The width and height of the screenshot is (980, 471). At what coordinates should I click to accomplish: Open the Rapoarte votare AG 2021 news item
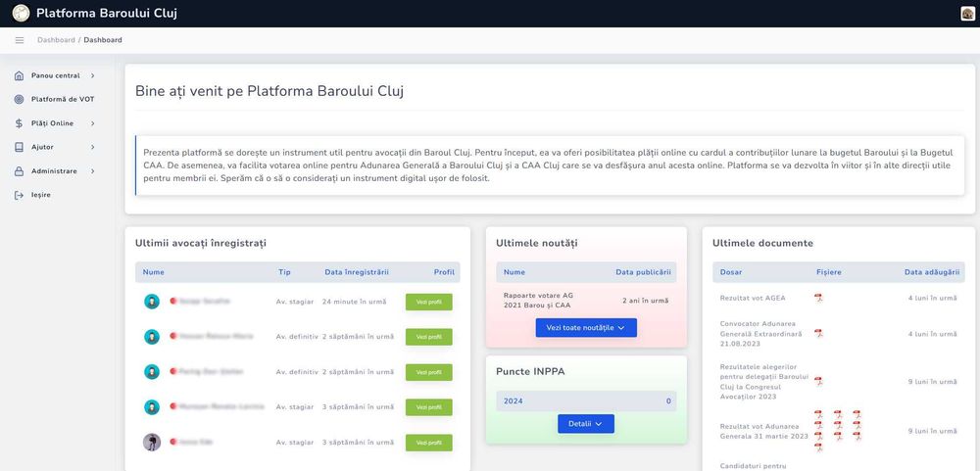(538, 301)
